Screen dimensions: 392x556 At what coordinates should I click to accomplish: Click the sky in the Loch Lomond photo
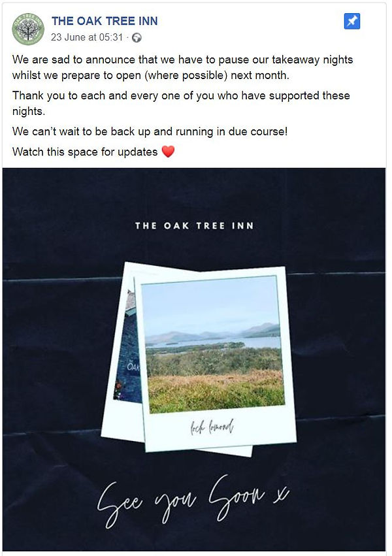click(x=209, y=304)
